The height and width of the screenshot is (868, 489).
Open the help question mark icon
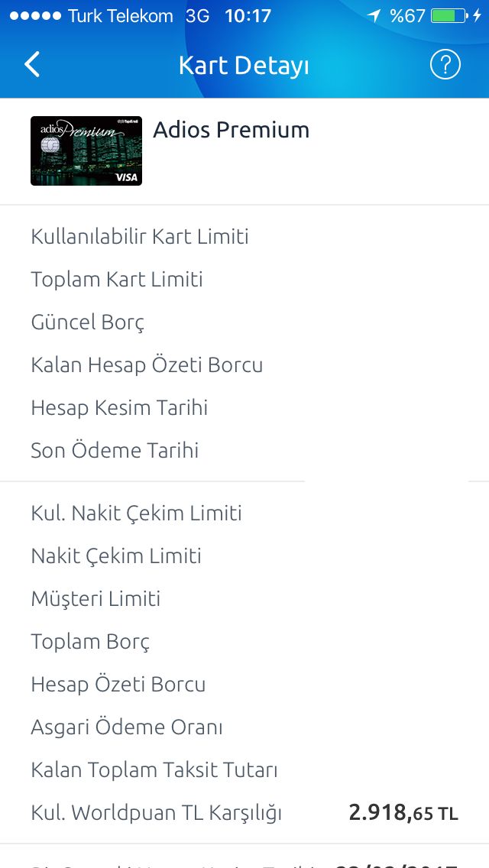click(445, 65)
